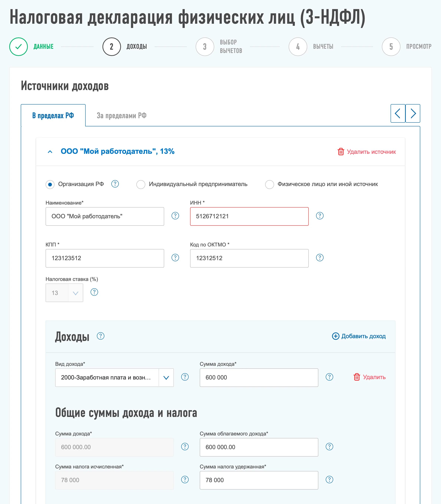This screenshot has width=441, height=504.
Task: Open help for Налоговая ставка
Action: click(x=94, y=292)
